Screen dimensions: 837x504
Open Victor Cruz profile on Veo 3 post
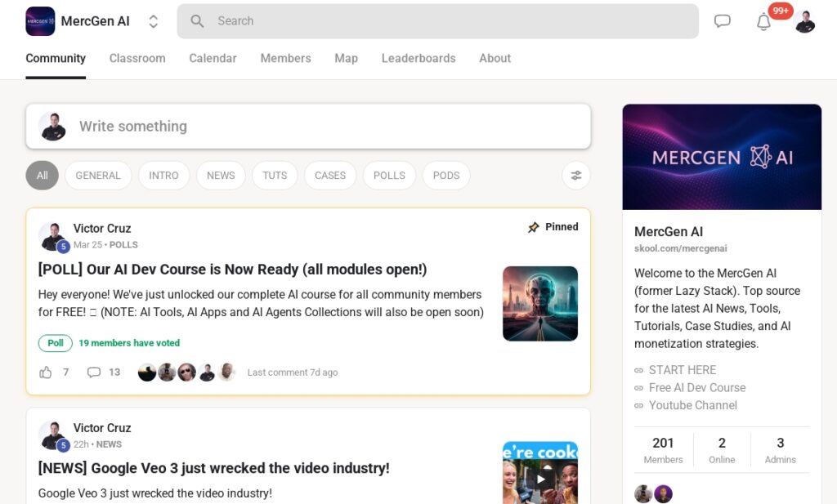point(102,428)
